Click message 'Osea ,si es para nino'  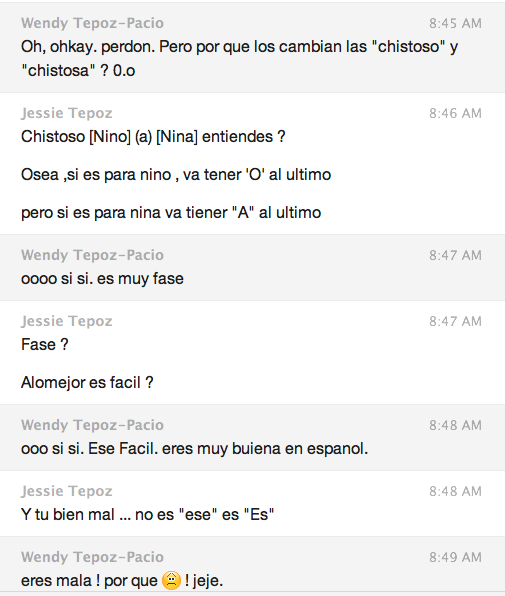[176, 175]
